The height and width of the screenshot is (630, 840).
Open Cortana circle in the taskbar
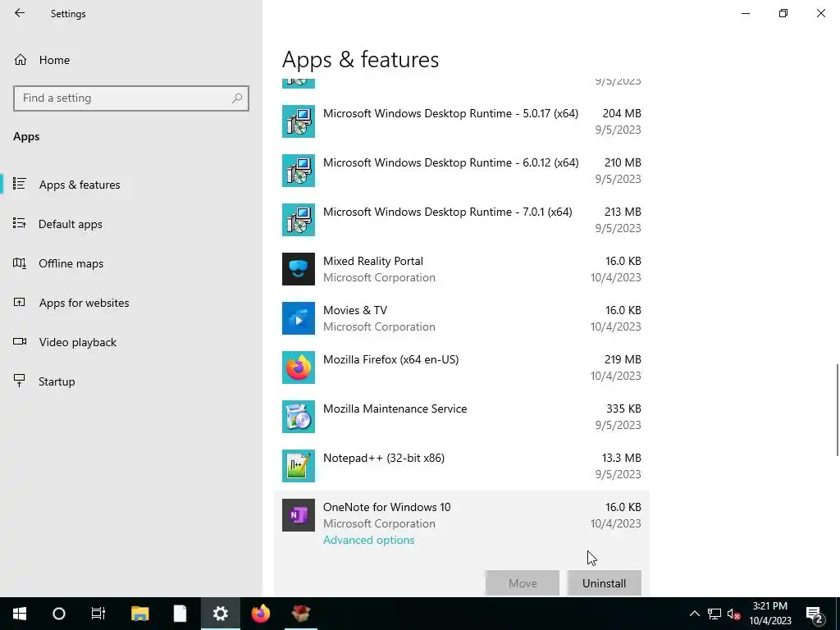(x=59, y=614)
